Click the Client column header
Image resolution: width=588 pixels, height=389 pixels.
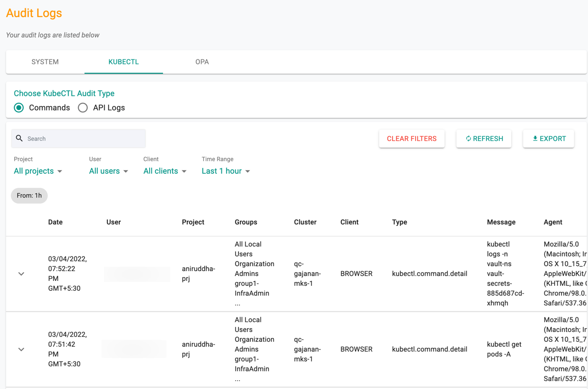(349, 222)
